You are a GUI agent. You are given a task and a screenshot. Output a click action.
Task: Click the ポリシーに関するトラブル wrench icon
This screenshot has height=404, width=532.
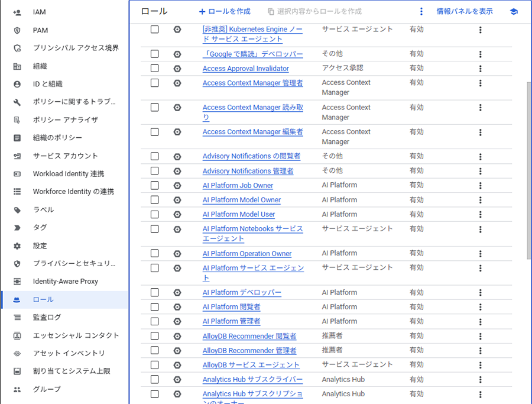(17, 102)
